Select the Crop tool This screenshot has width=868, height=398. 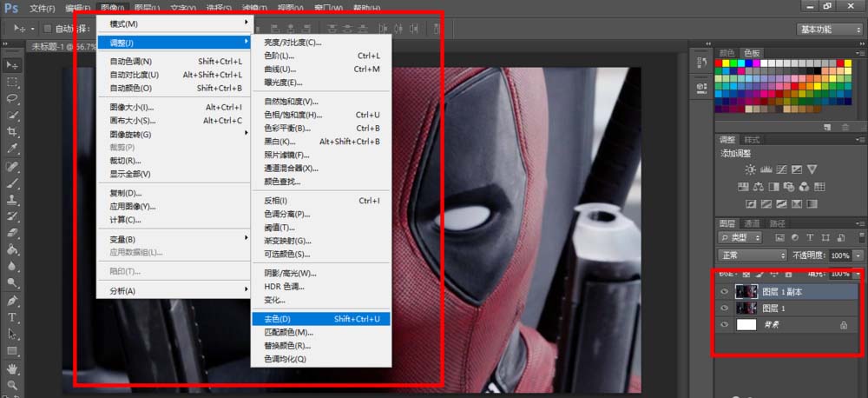(11, 132)
